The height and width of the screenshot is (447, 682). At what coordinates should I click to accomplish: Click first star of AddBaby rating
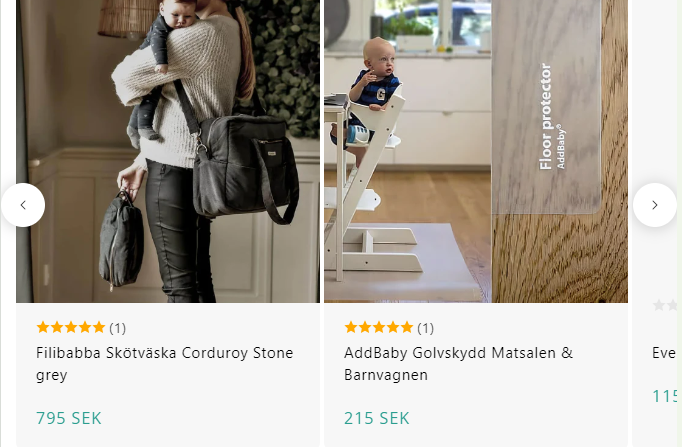pyautogui.click(x=351, y=327)
